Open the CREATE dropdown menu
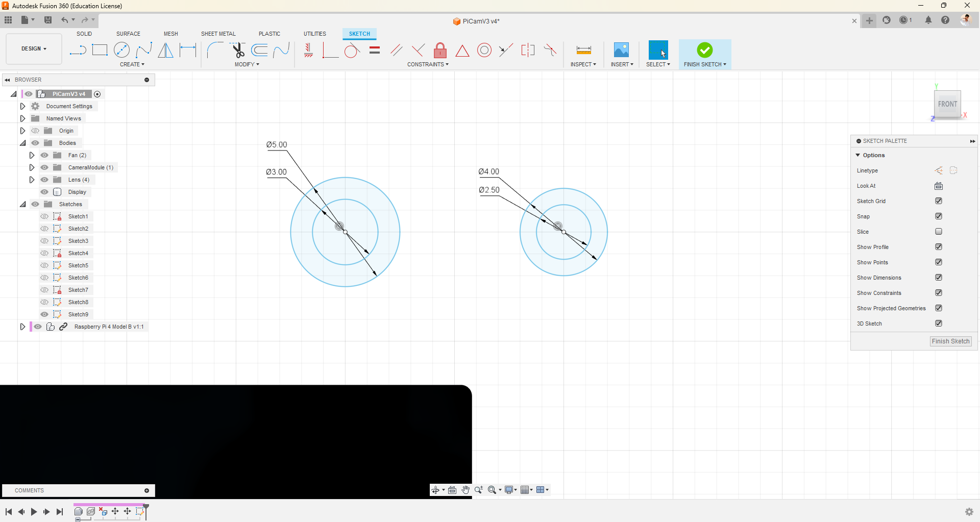Viewport: 980px width, 522px height. point(132,64)
